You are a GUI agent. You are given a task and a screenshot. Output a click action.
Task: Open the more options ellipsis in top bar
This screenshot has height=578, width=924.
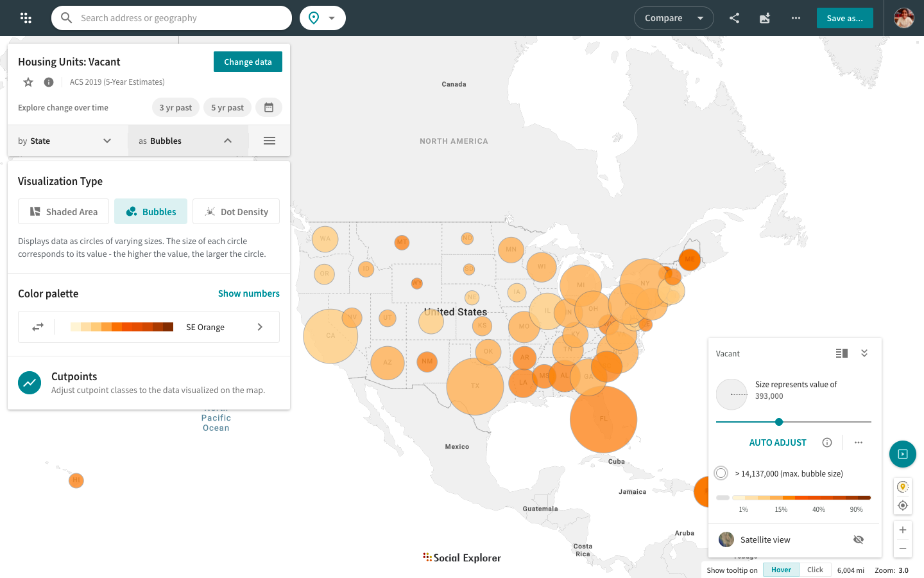click(x=796, y=18)
